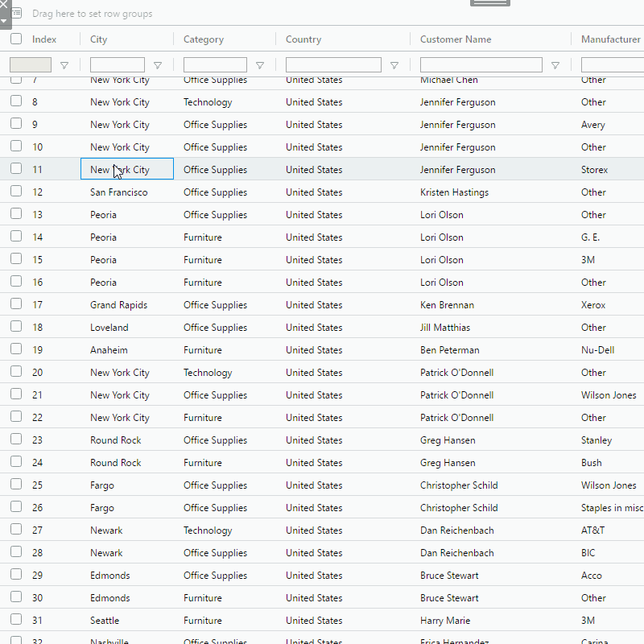Screen dimensions: 644x644
Task: Select row 20 checkbox
Action: [16, 372]
